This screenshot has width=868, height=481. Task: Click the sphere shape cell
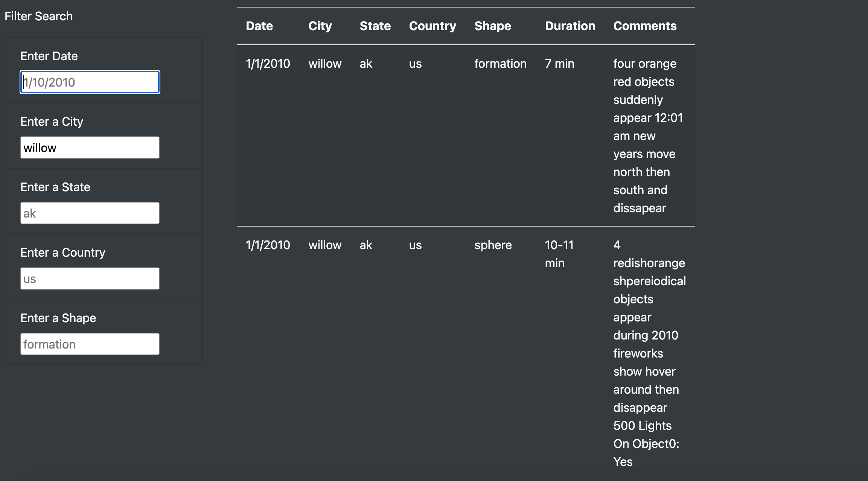pos(493,245)
